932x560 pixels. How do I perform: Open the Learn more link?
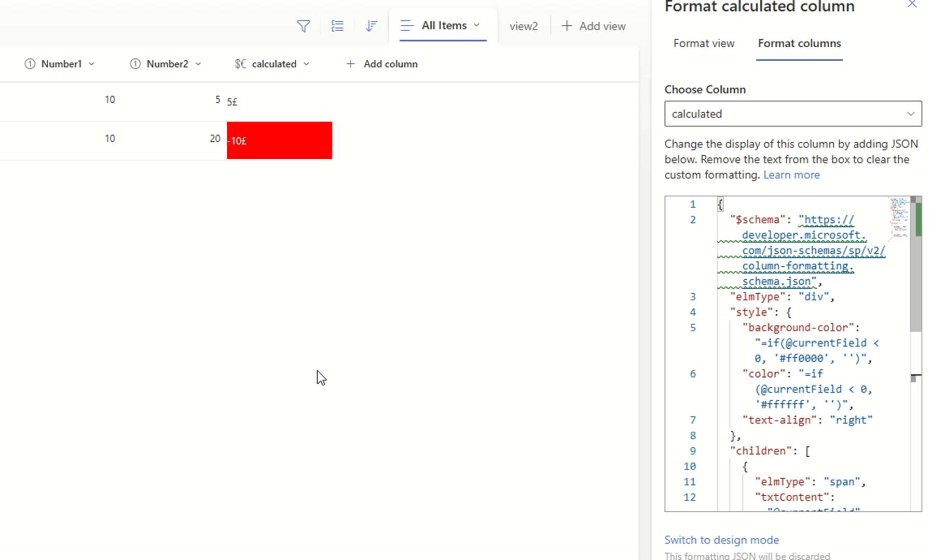(x=791, y=175)
